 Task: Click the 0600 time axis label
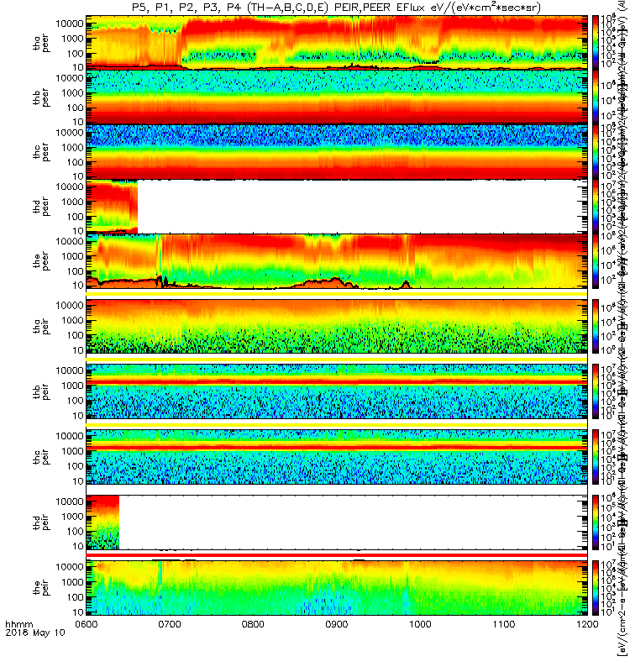[x=87, y=624]
